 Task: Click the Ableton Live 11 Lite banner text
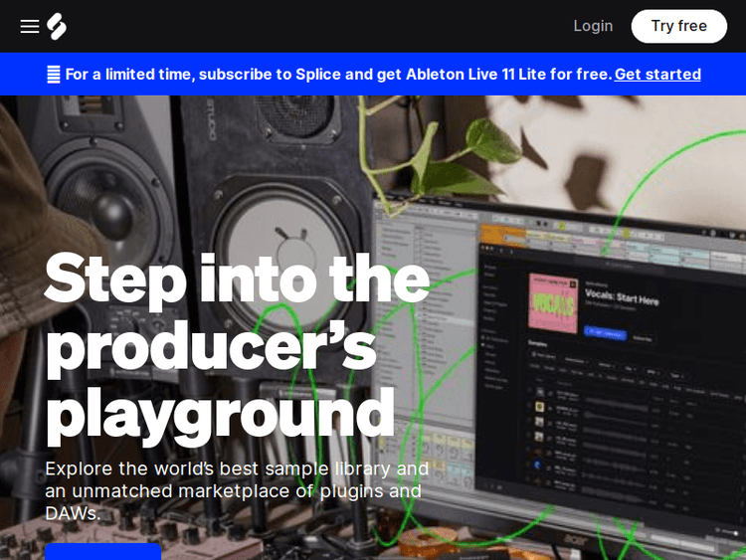(338, 75)
